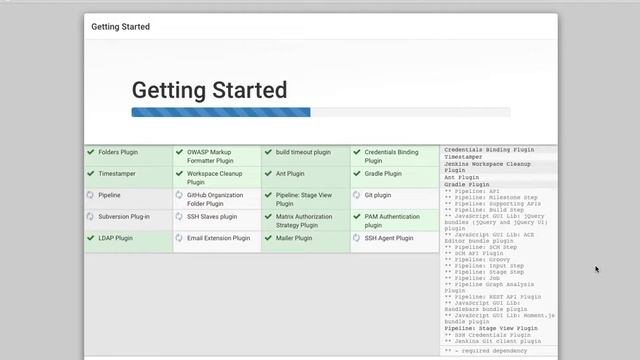Click the Jenkins Git client plugin log line
This screenshot has width=640, height=360.
493,341
